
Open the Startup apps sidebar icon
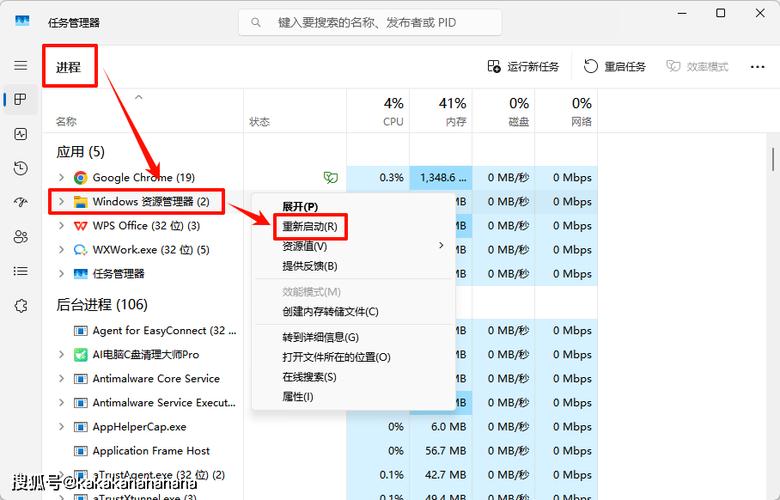tap(20, 202)
